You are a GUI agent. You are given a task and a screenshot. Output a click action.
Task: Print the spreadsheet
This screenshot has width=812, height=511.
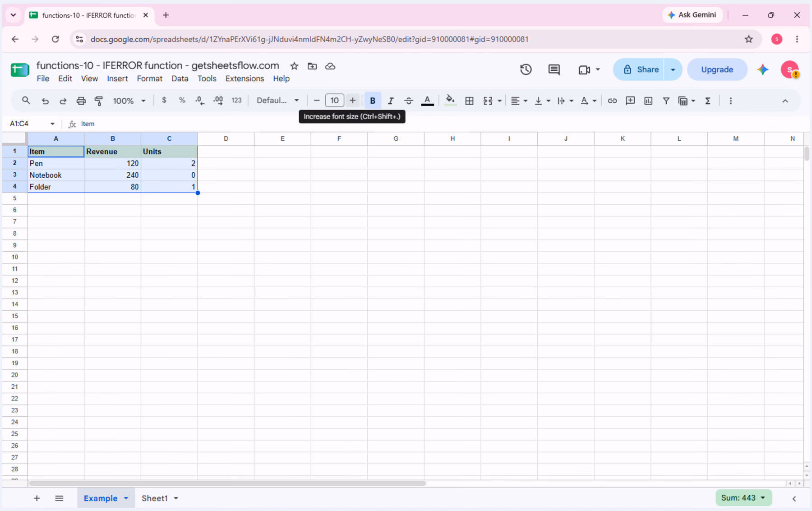81,101
